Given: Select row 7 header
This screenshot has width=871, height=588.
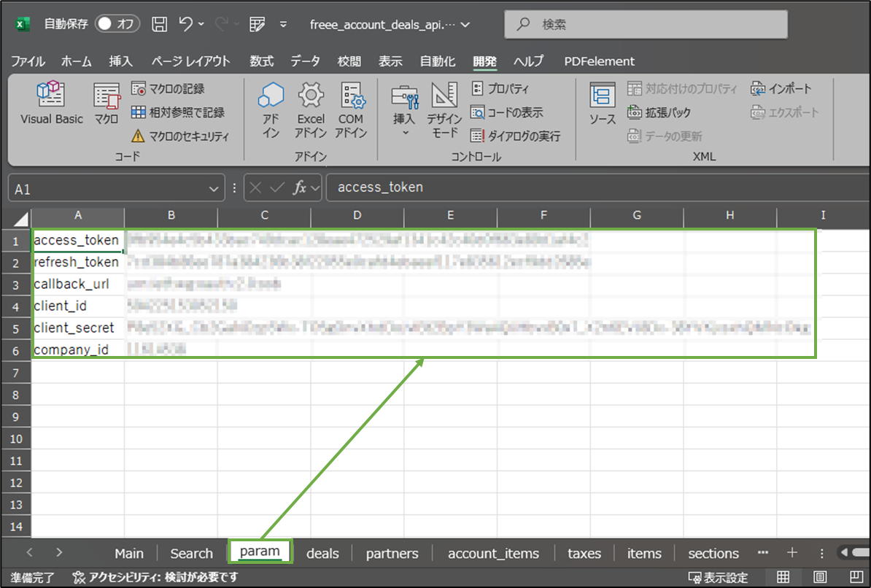Looking at the screenshot, I should pos(15,373).
